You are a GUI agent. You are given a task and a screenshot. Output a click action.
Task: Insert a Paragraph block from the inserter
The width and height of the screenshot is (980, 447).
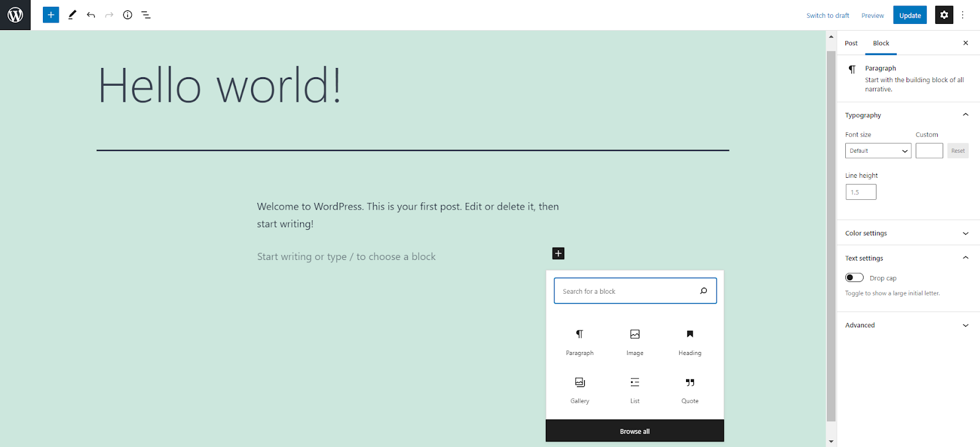579,342
